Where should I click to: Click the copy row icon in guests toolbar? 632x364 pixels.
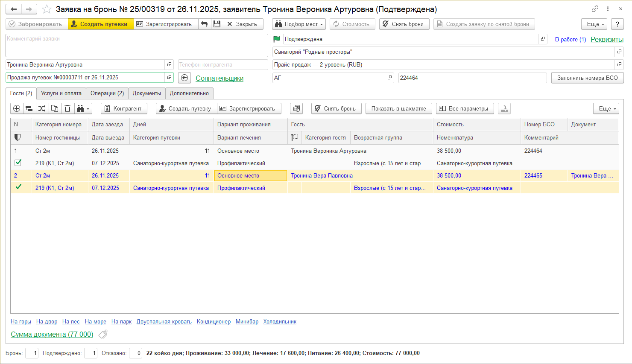55,108
